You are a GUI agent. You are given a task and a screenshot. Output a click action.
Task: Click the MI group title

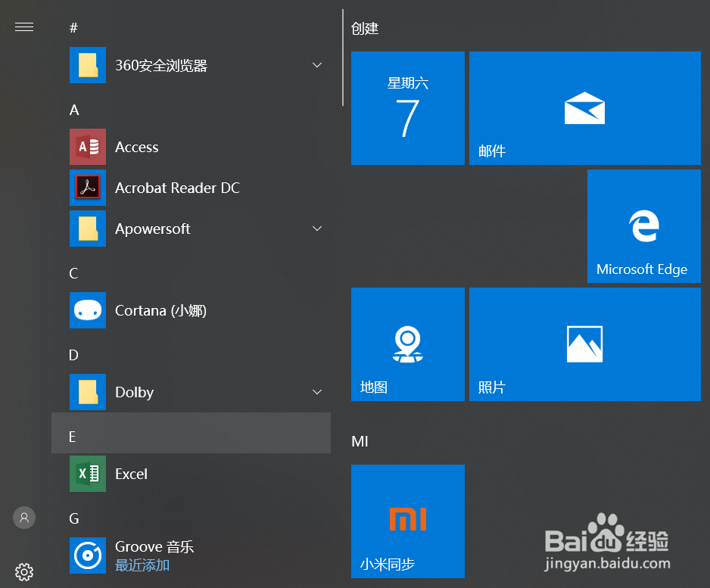tap(360, 441)
